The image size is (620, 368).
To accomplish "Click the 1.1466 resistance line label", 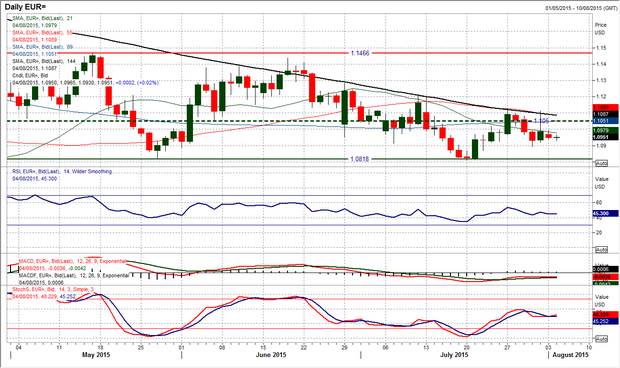I will (360, 53).
